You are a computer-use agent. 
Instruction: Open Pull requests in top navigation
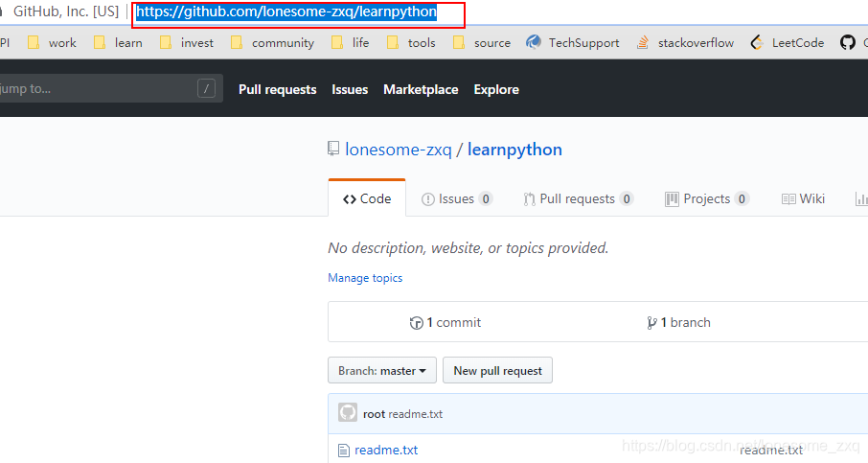coord(277,89)
